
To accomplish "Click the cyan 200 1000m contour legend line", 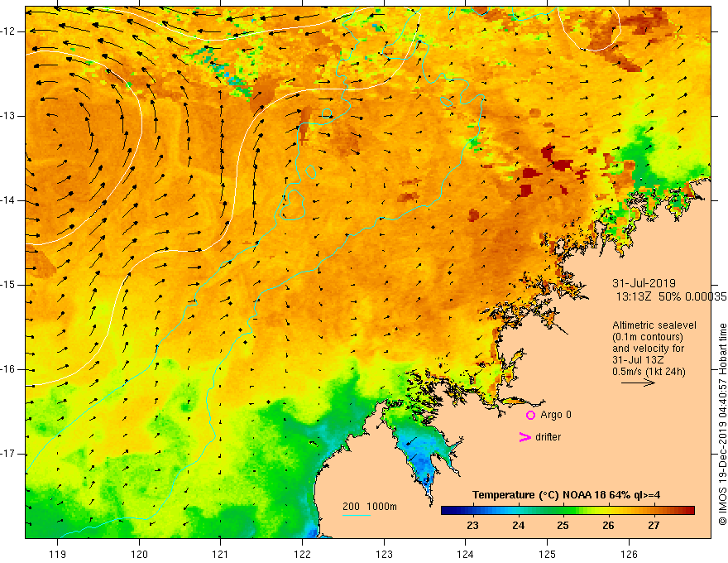I will pos(356,515).
